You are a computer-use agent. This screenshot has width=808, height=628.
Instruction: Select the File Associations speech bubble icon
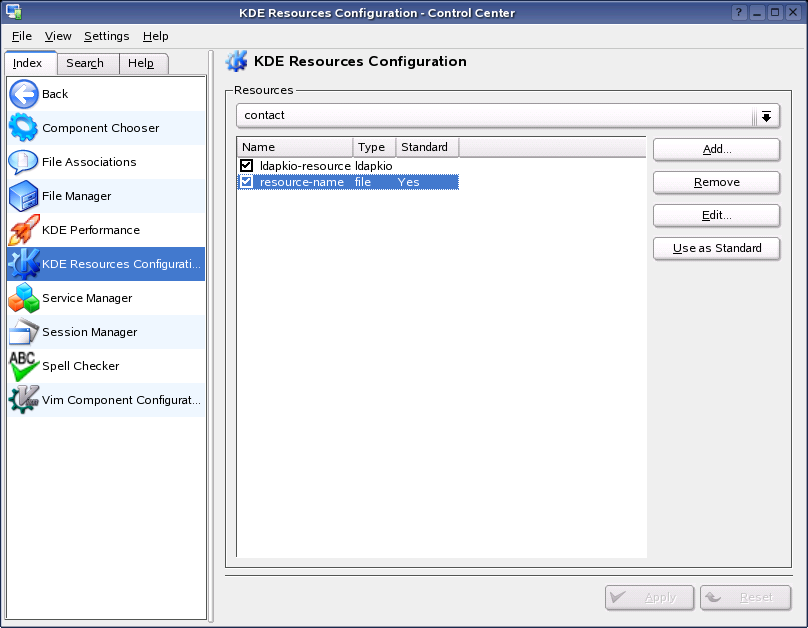tap(24, 162)
